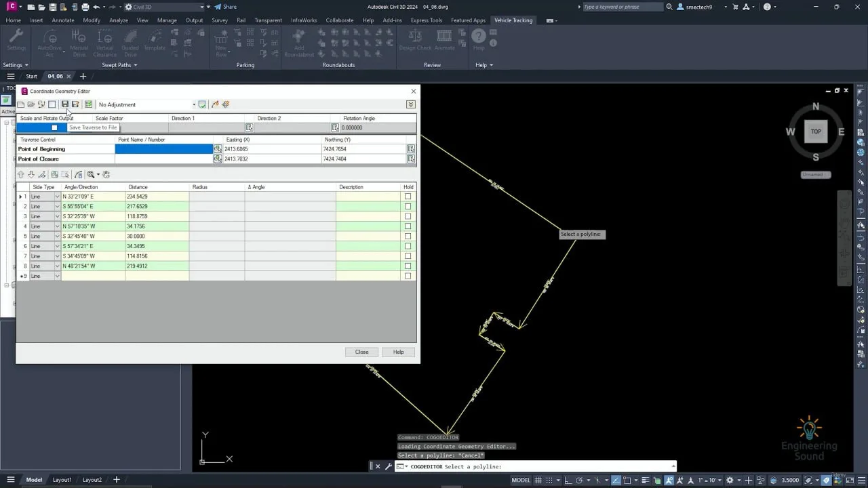868x488 pixels.
Task: Click the Customization hamburger icon in status bar
Action: click(861, 480)
